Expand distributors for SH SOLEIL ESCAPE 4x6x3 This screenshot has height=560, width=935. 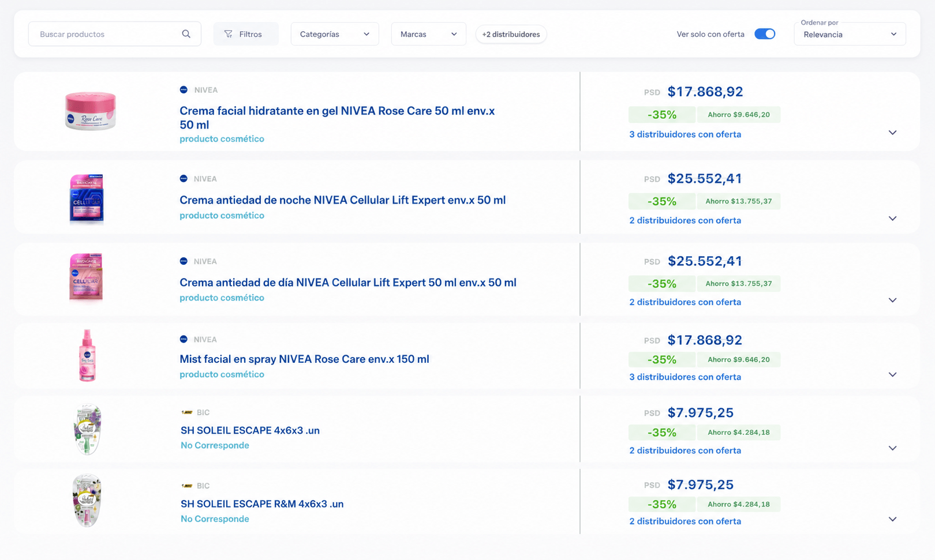pos(892,448)
